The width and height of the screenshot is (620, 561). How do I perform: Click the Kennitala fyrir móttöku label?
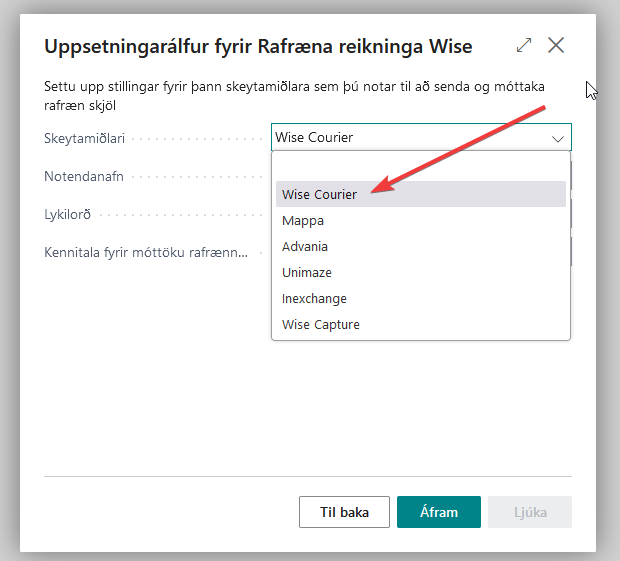(144, 253)
